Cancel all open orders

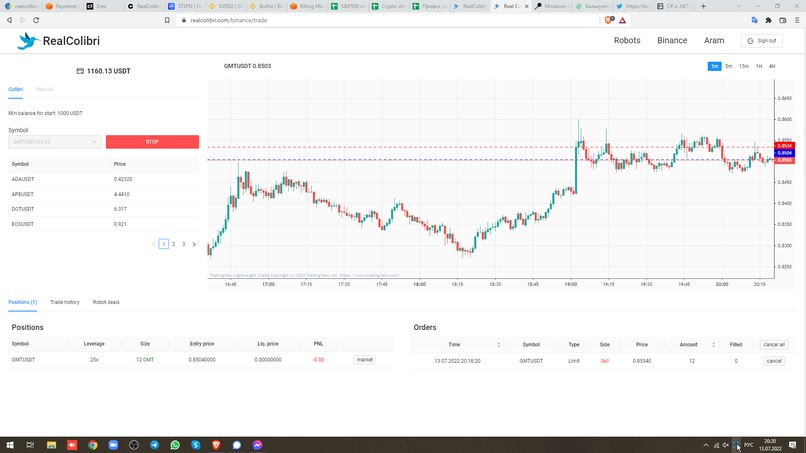tap(774, 345)
